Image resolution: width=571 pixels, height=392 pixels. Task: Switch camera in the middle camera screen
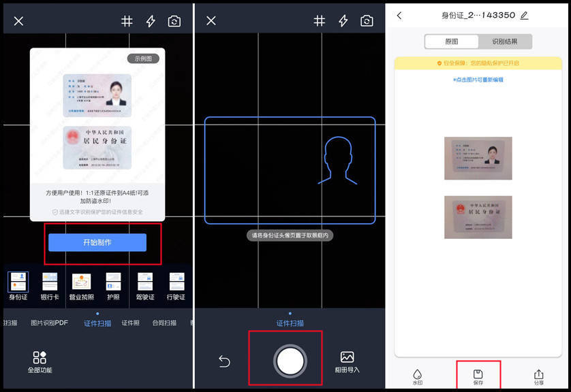pos(367,21)
